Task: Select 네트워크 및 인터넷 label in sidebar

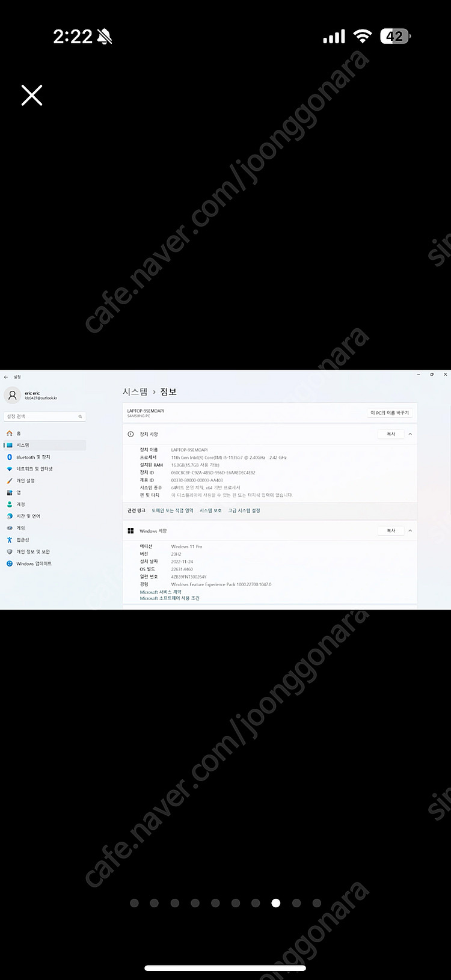Action: [x=34, y=469]
